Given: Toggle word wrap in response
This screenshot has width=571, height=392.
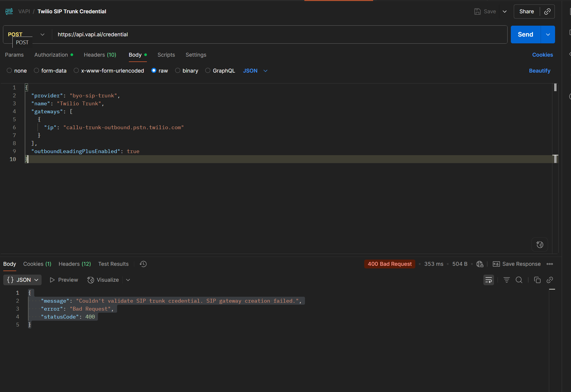Looking at the screenshot, I should pyautogui.click(x=489, y=280).
